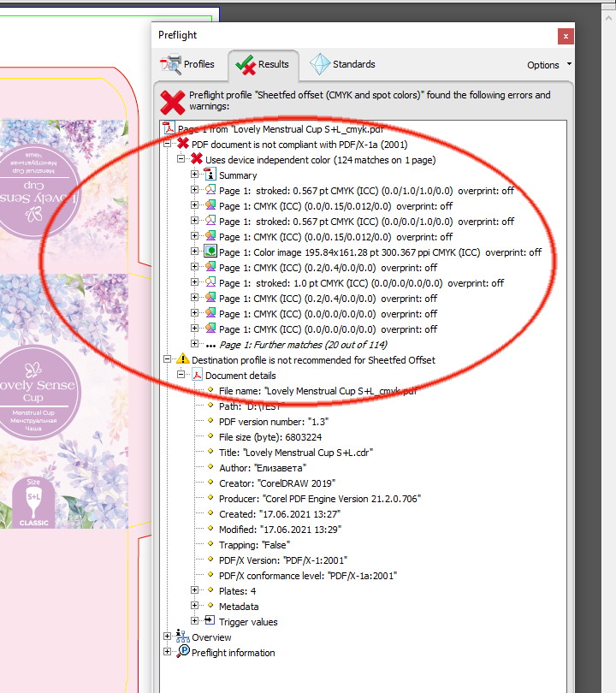Click the Overview hierarchy icon

click(183, 636)
